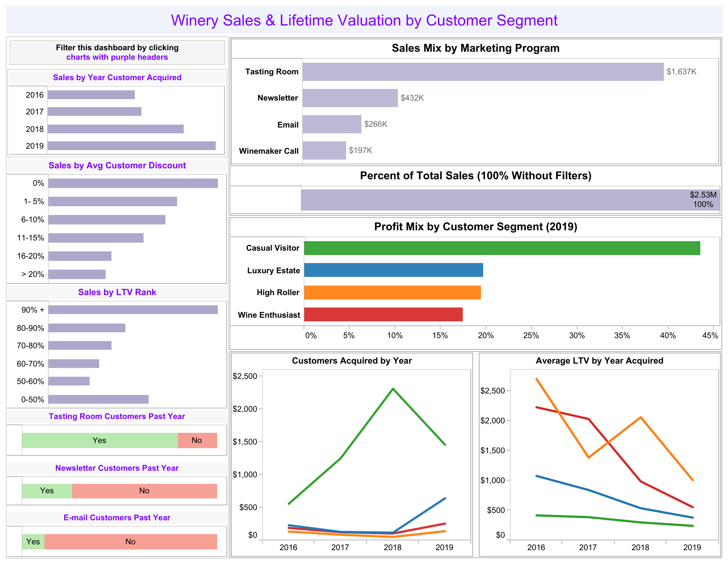728x564 pixels.
Task: Click the 90% + LTV rank bar
Action: click(133, 310)
